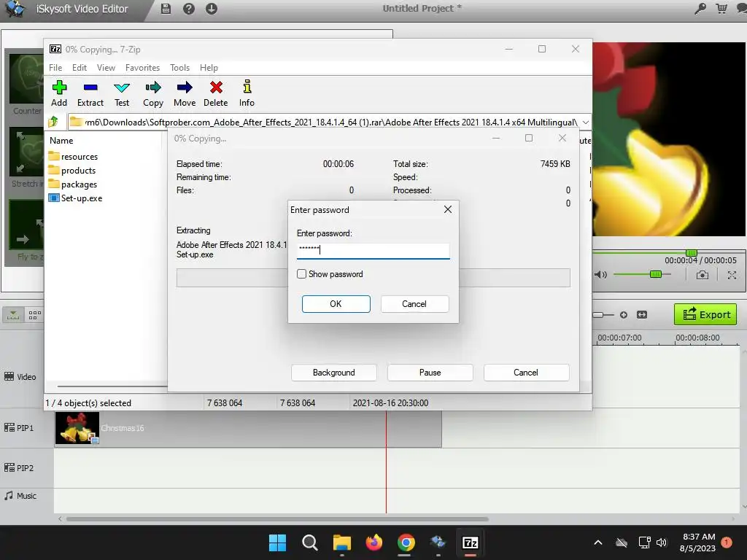Image resolution: width=747 pixels, height=560 pixels.
Task: Open Windows Search from the taskbar
Action: [309, 542]
